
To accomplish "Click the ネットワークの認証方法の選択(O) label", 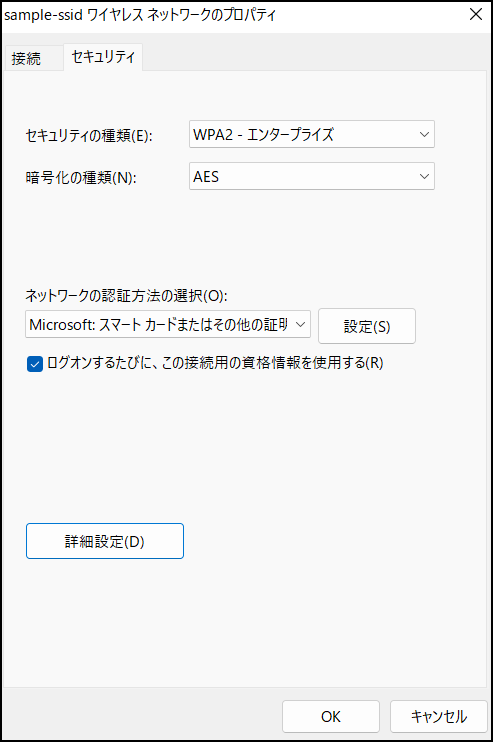I will [126, 296].
